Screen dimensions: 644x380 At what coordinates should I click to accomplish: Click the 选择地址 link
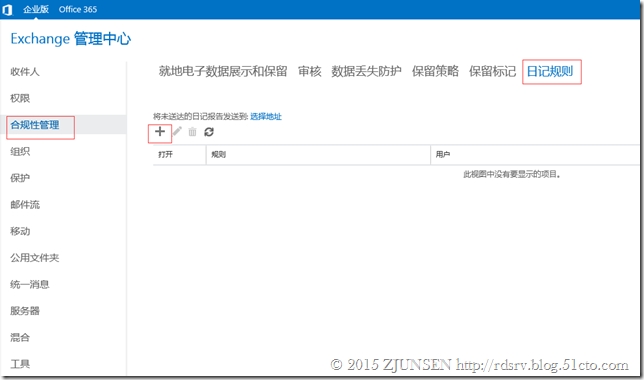pyautogui.click(x=266, y=117)
